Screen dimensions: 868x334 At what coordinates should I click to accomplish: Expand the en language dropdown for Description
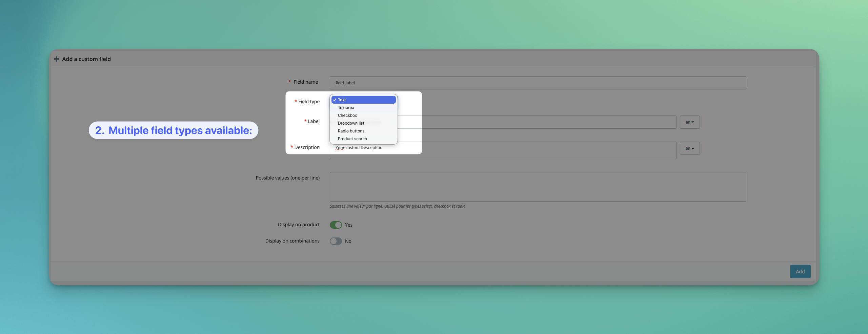(x=689, y=148)
